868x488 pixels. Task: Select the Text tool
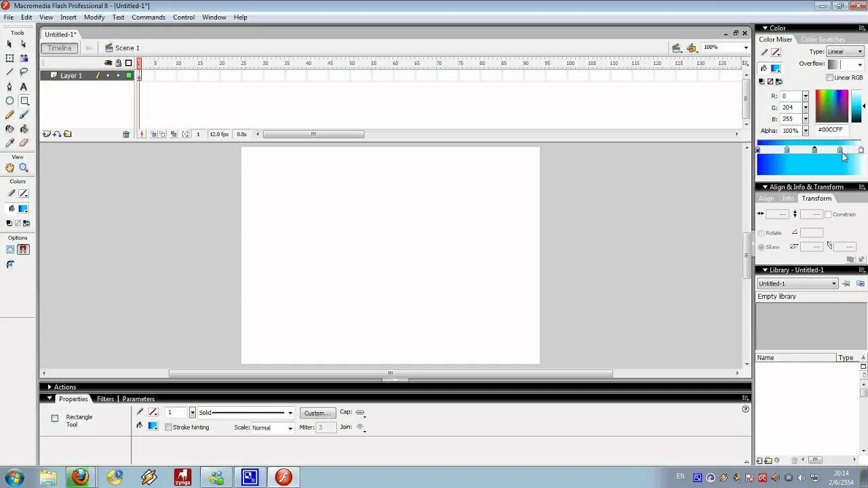24,87
